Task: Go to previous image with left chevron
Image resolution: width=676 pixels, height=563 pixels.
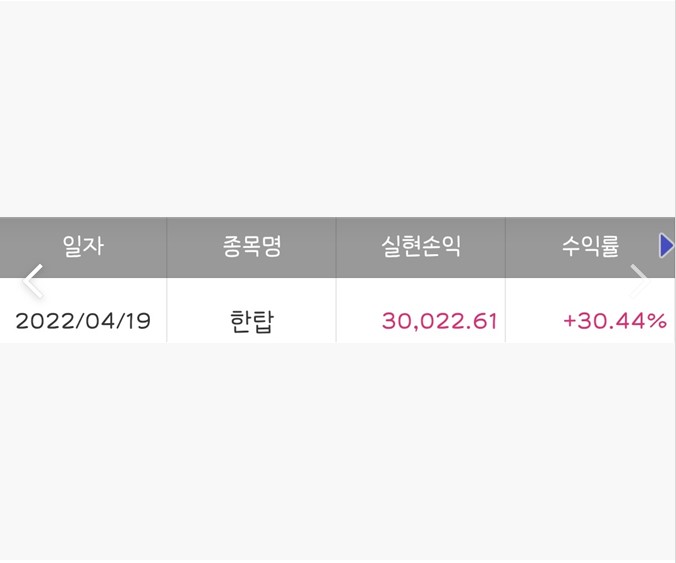Action: 33,281
